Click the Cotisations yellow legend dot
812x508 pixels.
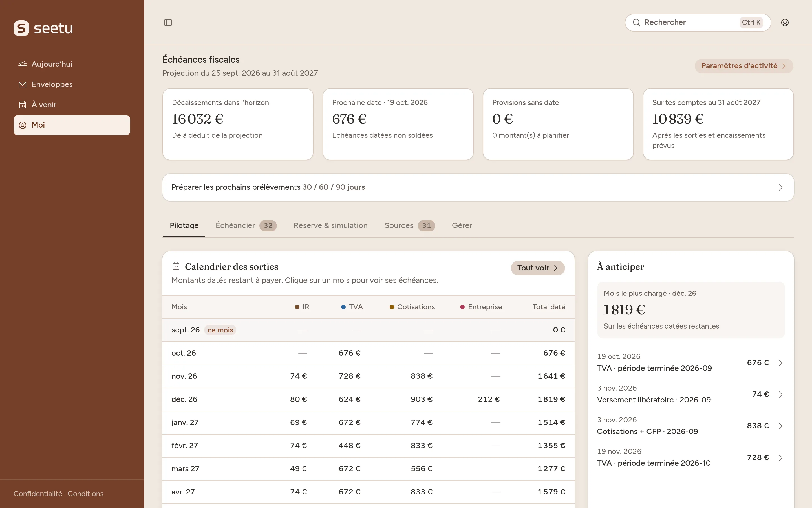(x=392, y=307)
